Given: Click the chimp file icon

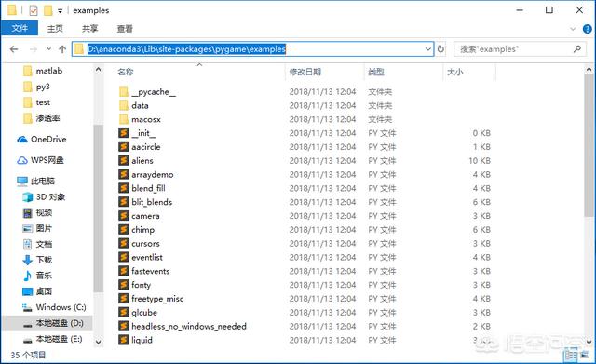Looking at the screenshot, I should click(124, 230).
